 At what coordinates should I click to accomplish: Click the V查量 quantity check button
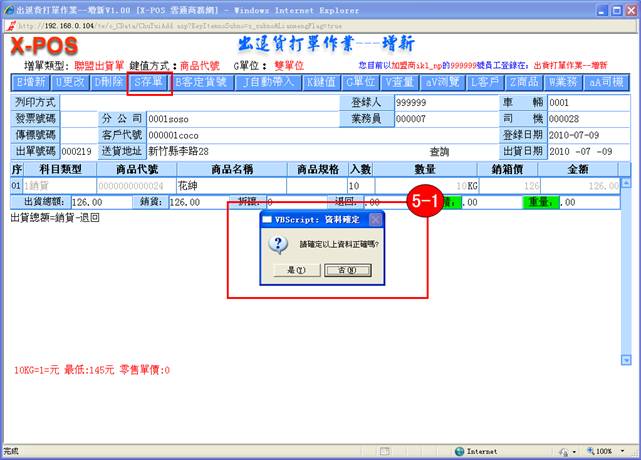[x=400, y=81]
